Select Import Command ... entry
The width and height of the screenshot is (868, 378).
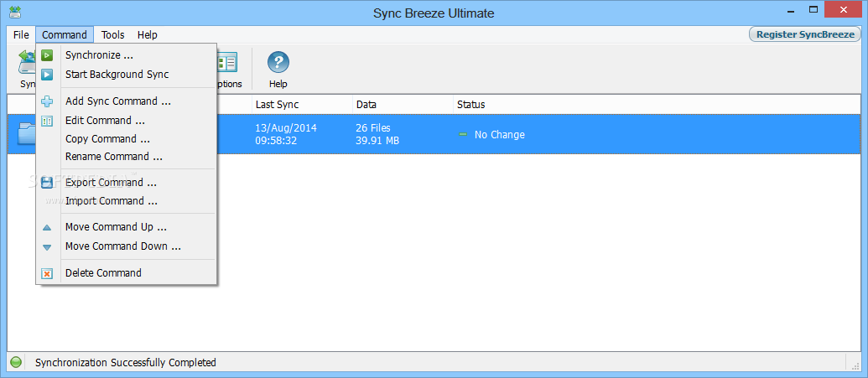126,201
